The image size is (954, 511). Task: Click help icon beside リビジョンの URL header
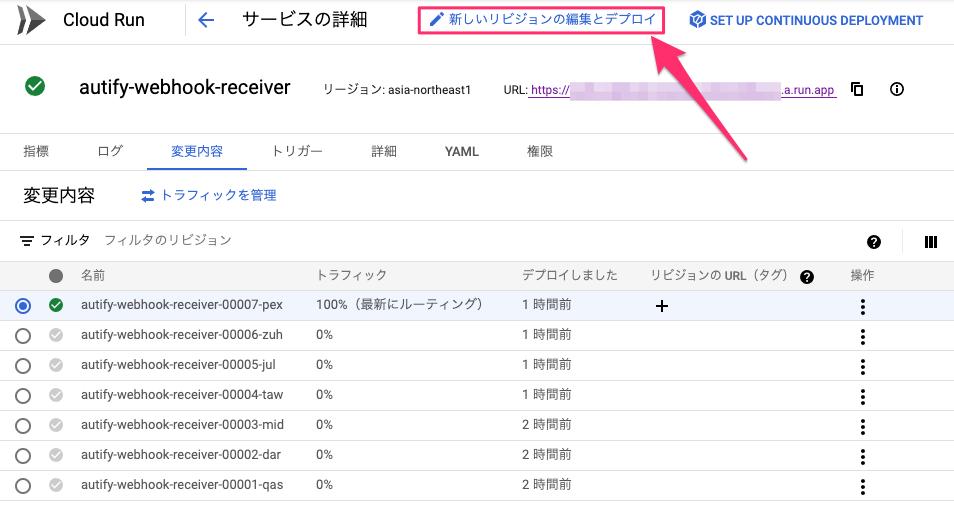807,277
